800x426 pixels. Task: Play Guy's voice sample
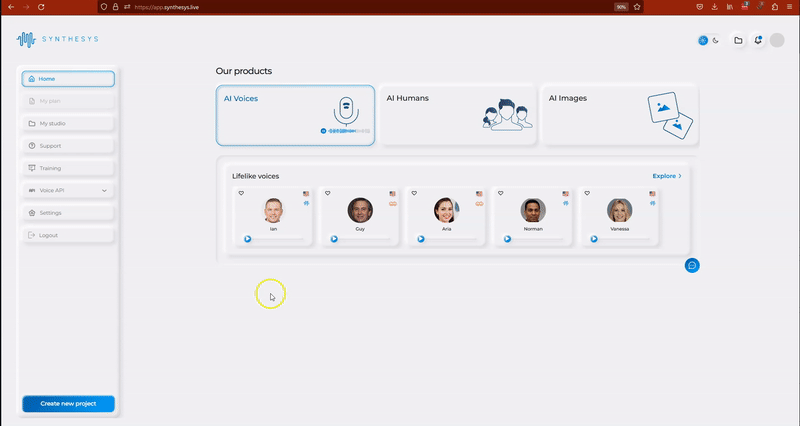[x=334, y=239]
